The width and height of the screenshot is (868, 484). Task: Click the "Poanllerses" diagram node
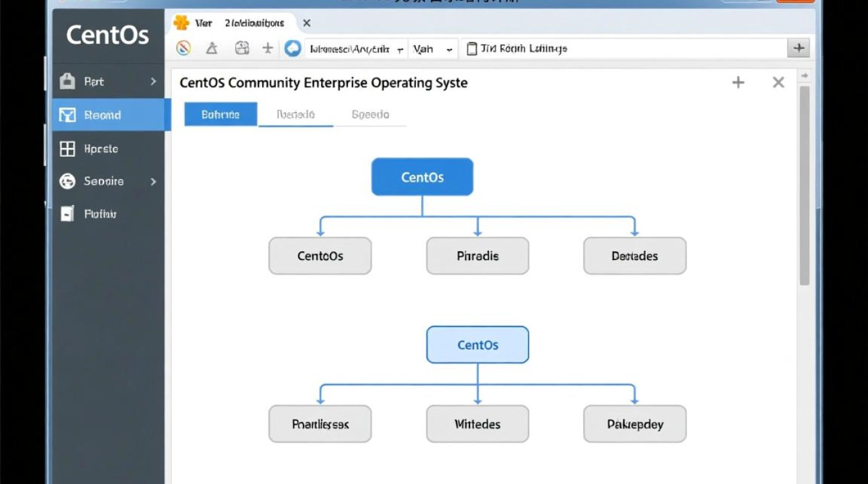[320, 424]
